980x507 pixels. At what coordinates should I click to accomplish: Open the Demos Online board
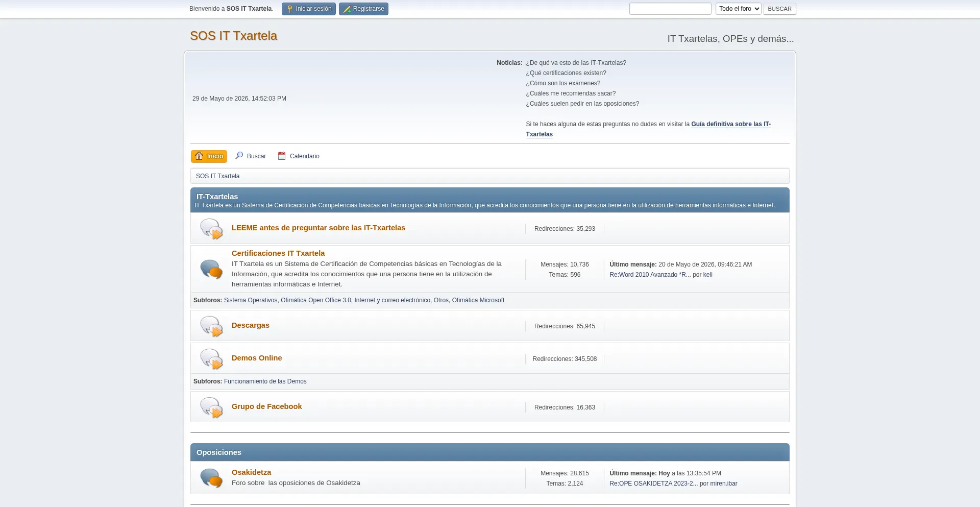[257, 358]
